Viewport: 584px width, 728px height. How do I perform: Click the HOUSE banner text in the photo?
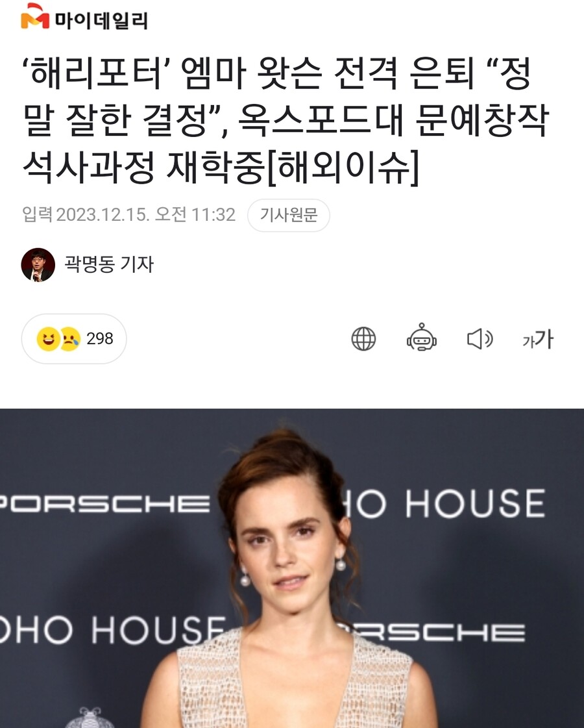(x=476, y=503)
